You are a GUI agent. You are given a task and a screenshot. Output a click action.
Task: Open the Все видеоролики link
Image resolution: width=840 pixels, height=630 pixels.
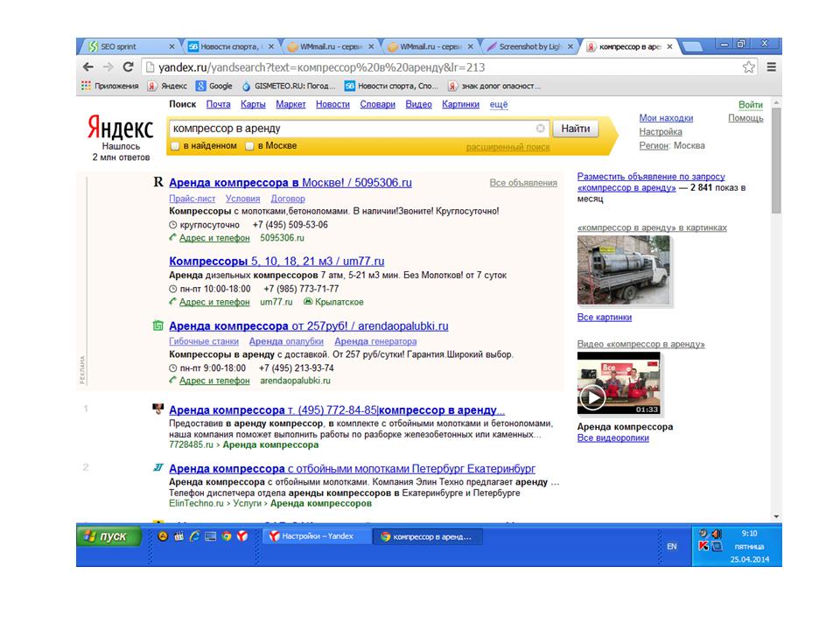[612, 437]
